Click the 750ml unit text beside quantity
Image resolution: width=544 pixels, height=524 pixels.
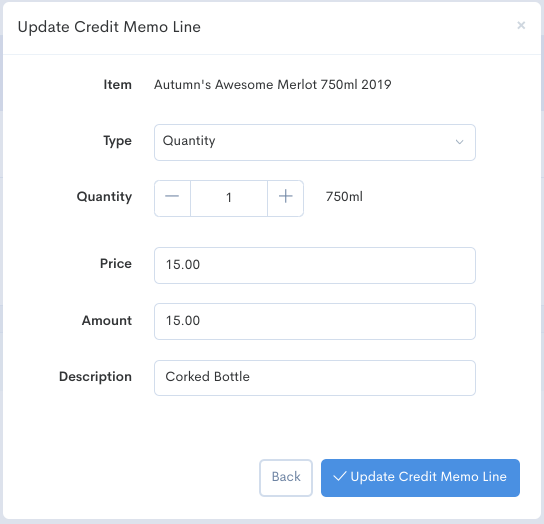[344, 197]
